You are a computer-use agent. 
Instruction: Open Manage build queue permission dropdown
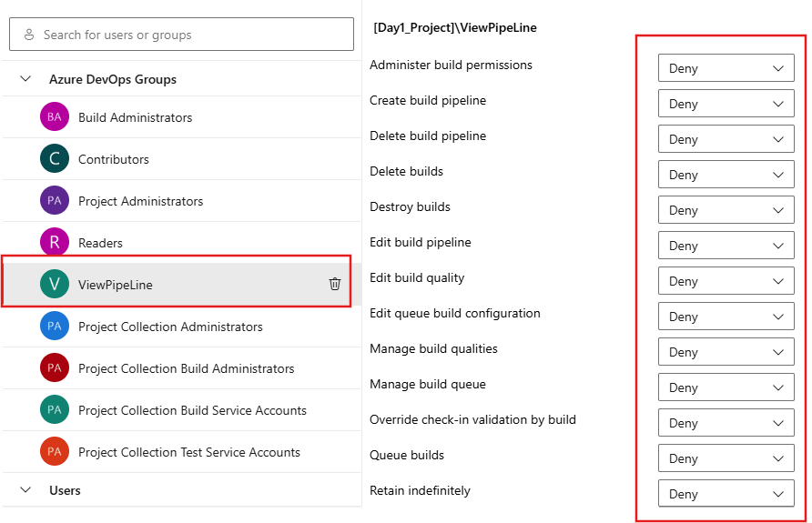pos(726,387)
